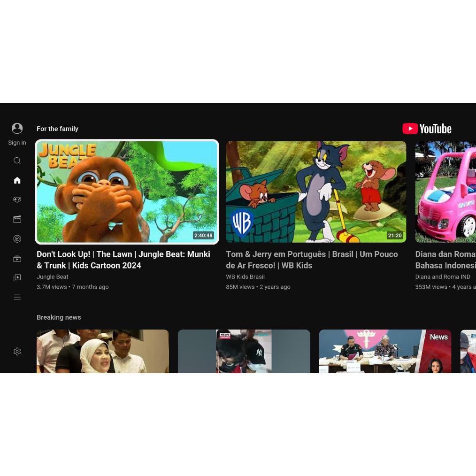Open Music via the circled play icon
476x476 pixels.
tap(17, 239)
